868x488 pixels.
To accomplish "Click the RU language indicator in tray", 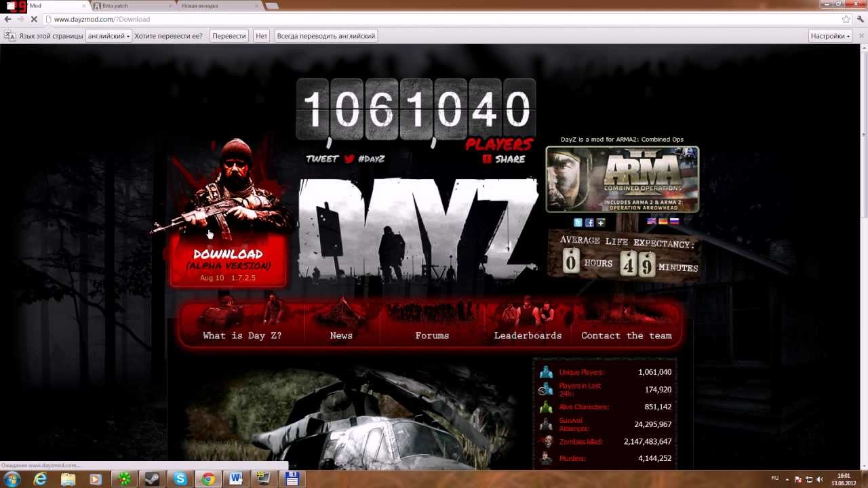I will 775,479.
